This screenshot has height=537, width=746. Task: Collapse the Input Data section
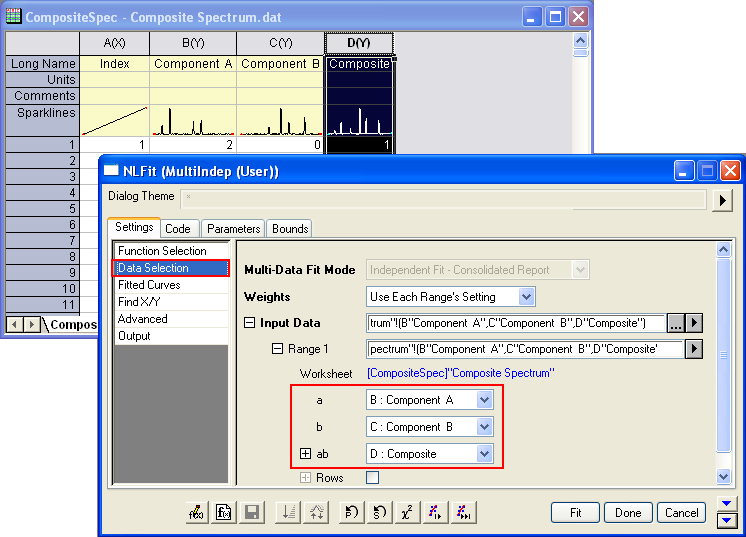pos(250,323)
